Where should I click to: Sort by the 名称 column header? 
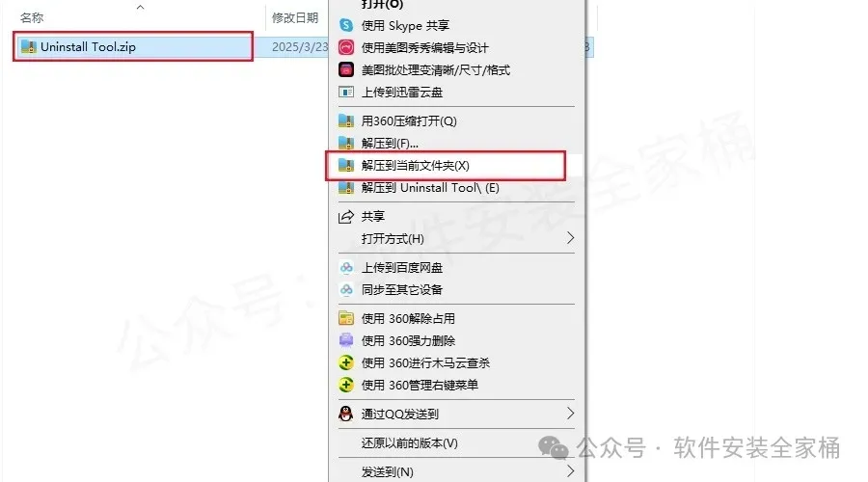tap(32, 17)
